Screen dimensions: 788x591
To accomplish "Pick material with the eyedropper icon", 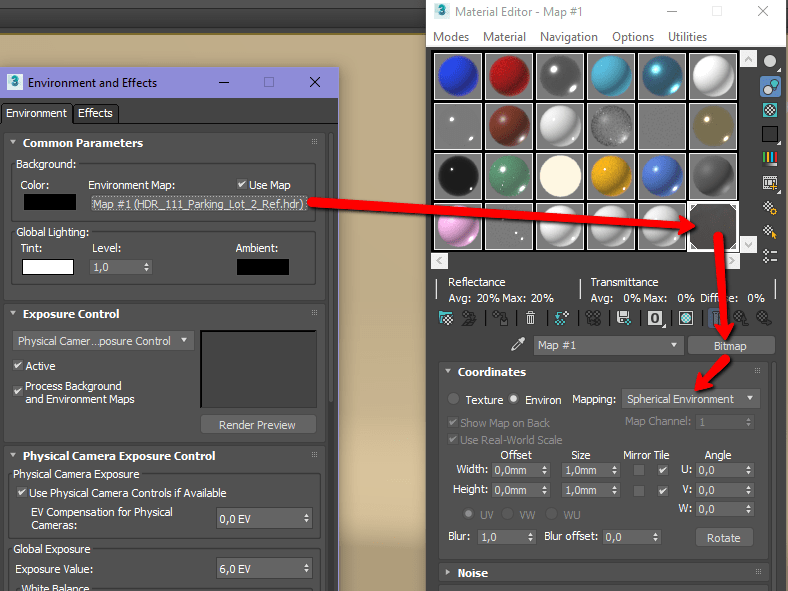I will tap(517, 345).
